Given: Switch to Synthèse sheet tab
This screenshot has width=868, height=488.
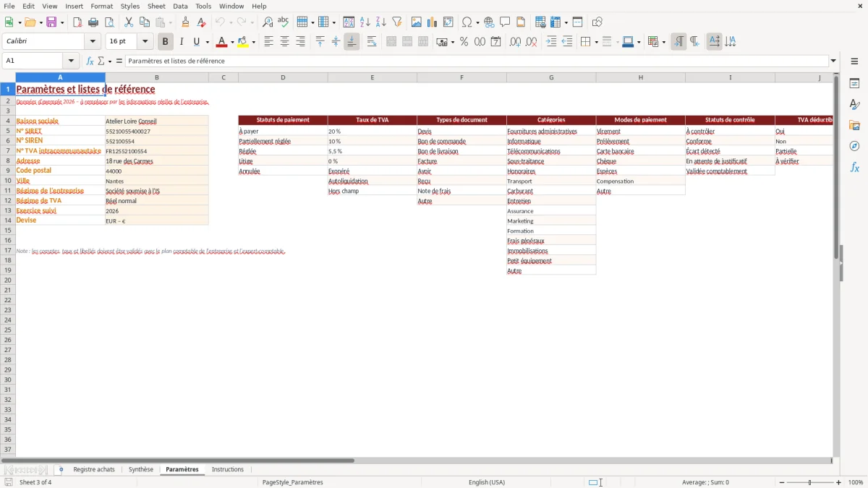Looking at the screenshot, I should 141,470.
